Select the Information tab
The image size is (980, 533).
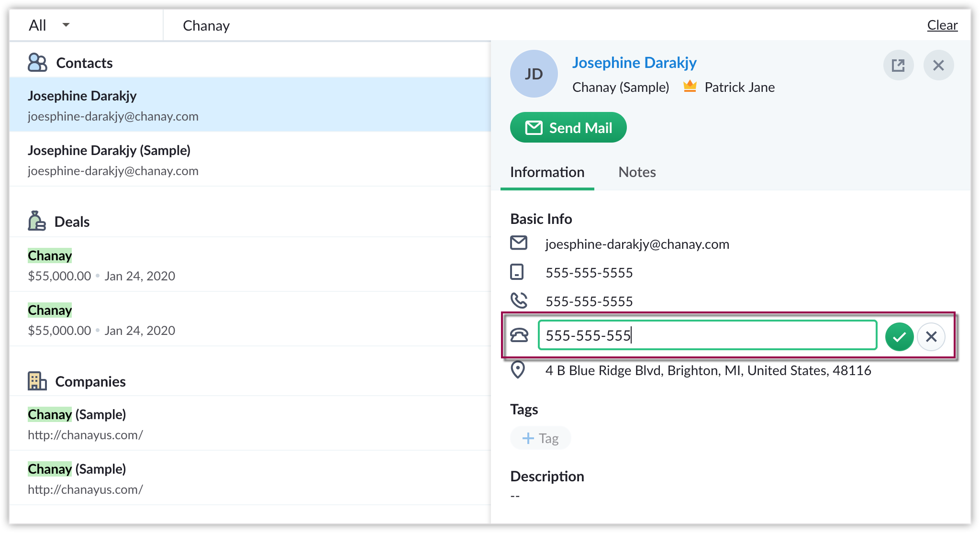[x=547, y=172]
